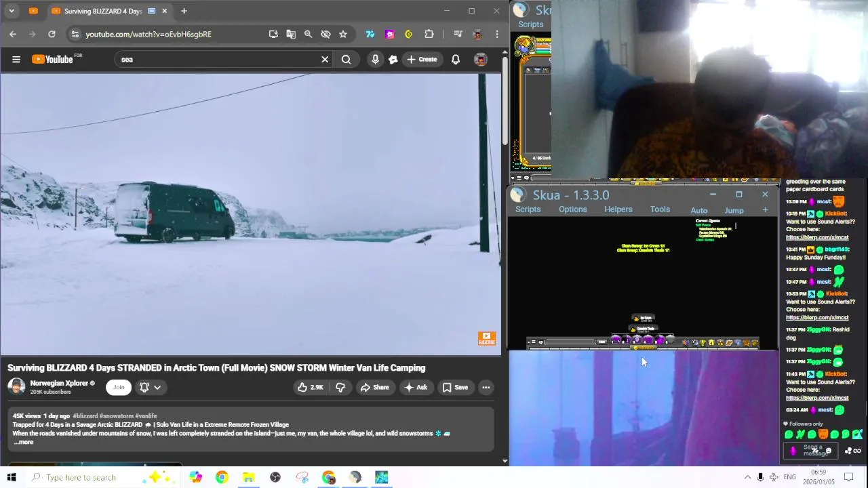Open the Windows notification center
The width and height of the screenshot is (868, 488).
tap(848, 477)
